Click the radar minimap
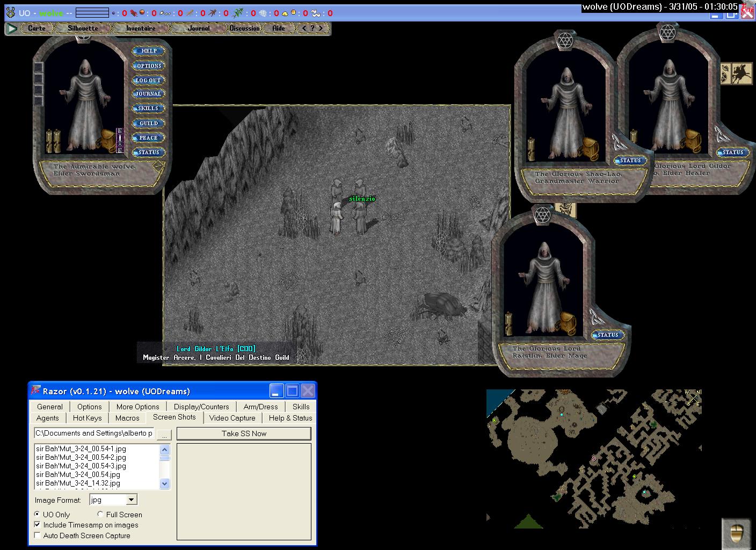The image size is (756, 550). [594, 459]
